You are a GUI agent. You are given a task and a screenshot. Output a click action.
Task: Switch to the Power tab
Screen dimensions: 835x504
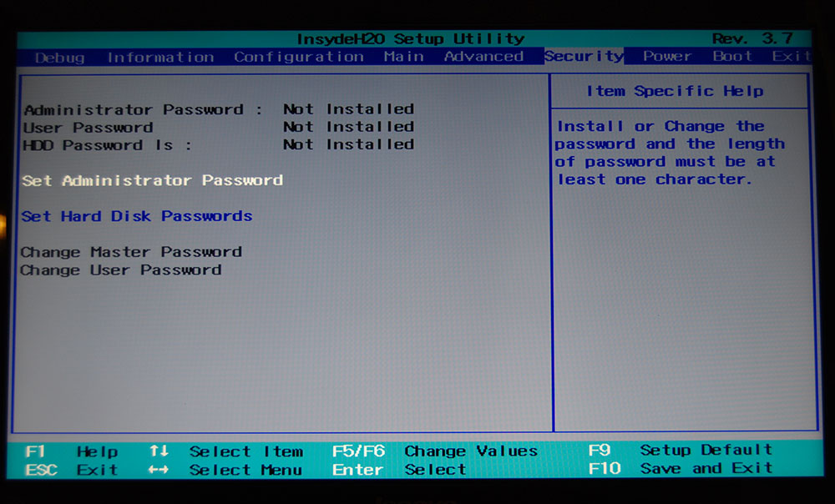[x=666, y=56]
